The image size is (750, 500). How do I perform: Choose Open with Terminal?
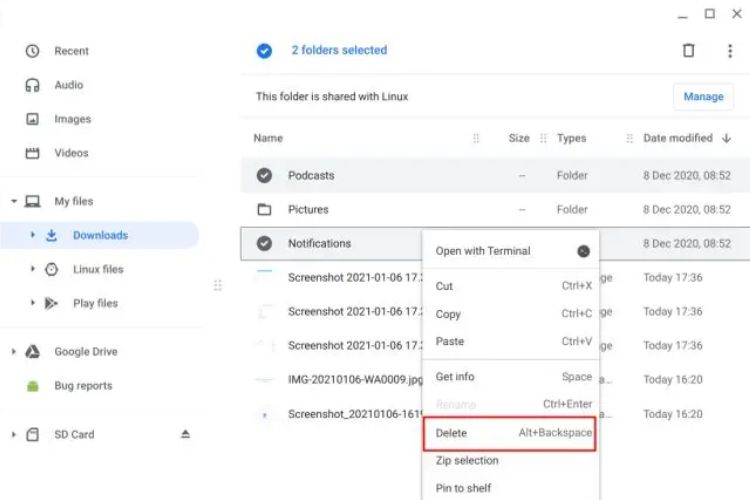coord(510,251)
